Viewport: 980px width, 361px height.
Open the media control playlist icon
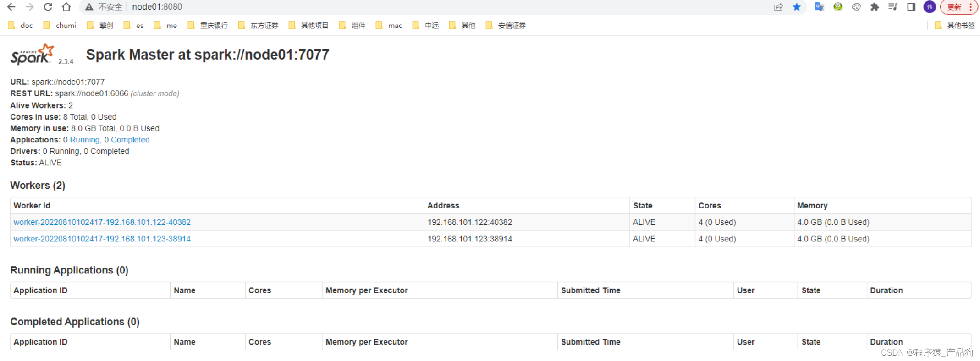pos(893,7)
